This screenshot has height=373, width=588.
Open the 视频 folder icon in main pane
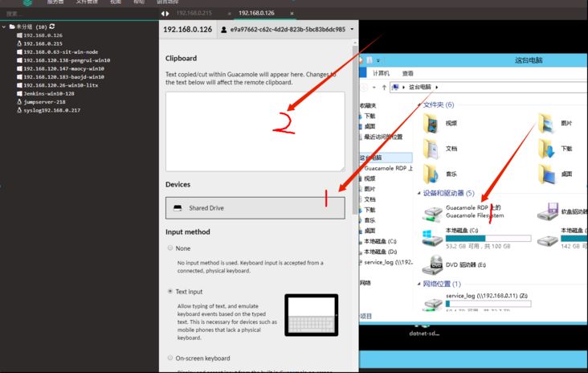pos(431,123)
